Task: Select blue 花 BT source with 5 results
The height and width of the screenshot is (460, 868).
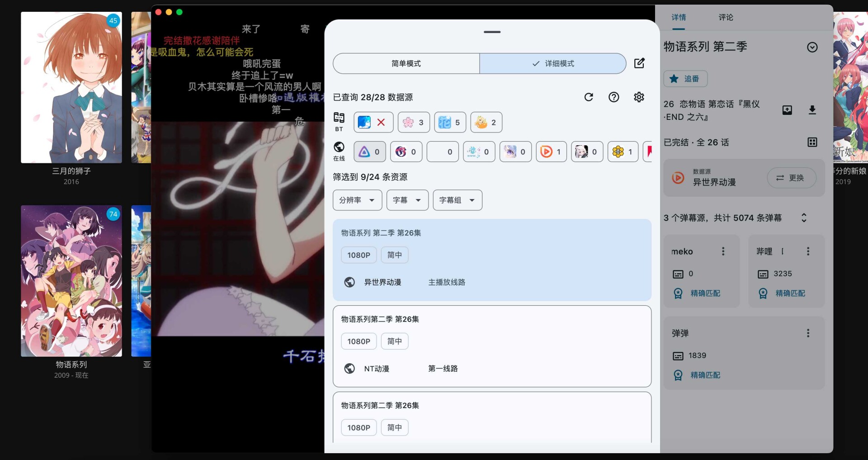Action: (450, 123)
